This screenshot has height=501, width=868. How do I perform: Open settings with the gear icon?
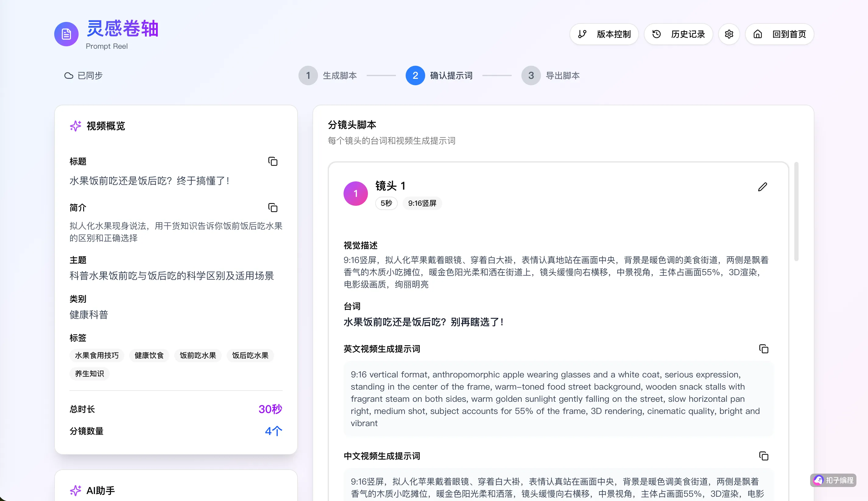(729, 34)
